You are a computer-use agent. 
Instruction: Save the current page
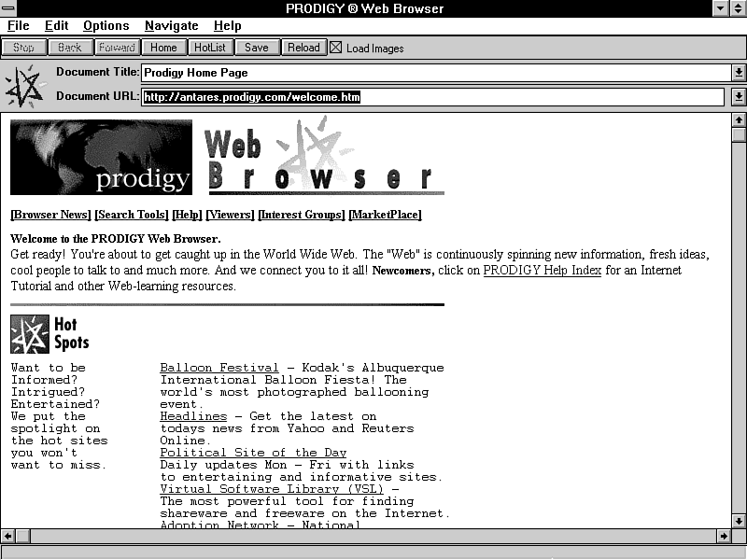pos(257,48)
